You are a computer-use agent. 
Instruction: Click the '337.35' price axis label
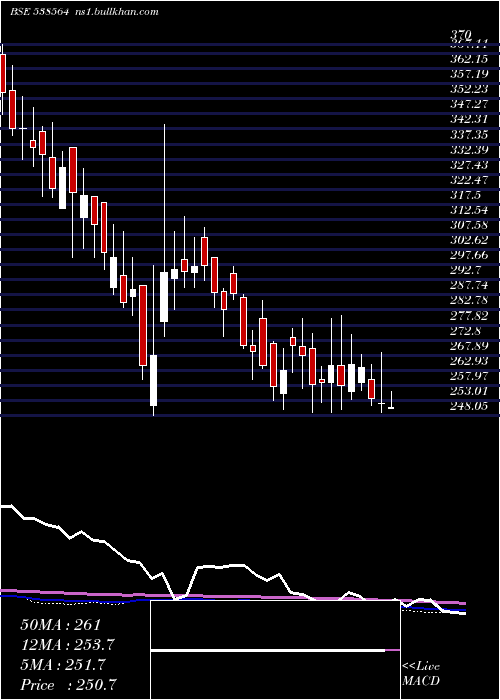[x=469, y=134]
